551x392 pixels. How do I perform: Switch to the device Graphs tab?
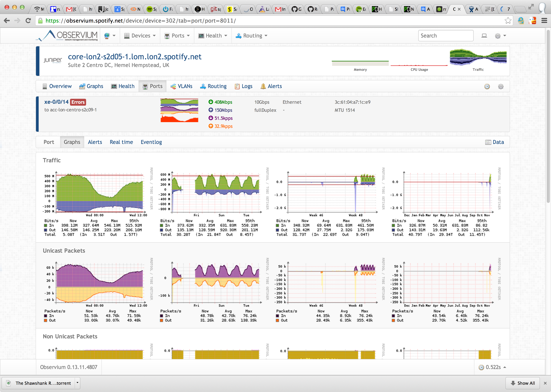91,86
